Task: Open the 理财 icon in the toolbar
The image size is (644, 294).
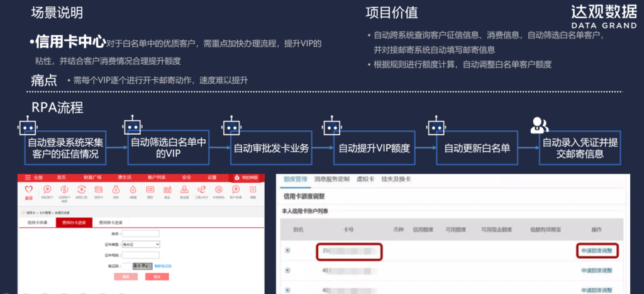Action: (x=150, y=190)
